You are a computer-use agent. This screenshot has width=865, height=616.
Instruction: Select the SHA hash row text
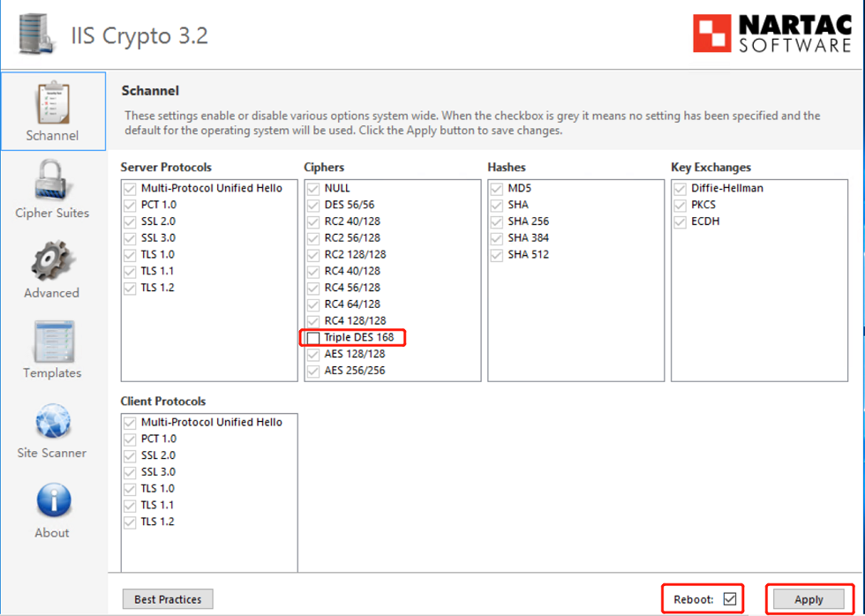518,205
